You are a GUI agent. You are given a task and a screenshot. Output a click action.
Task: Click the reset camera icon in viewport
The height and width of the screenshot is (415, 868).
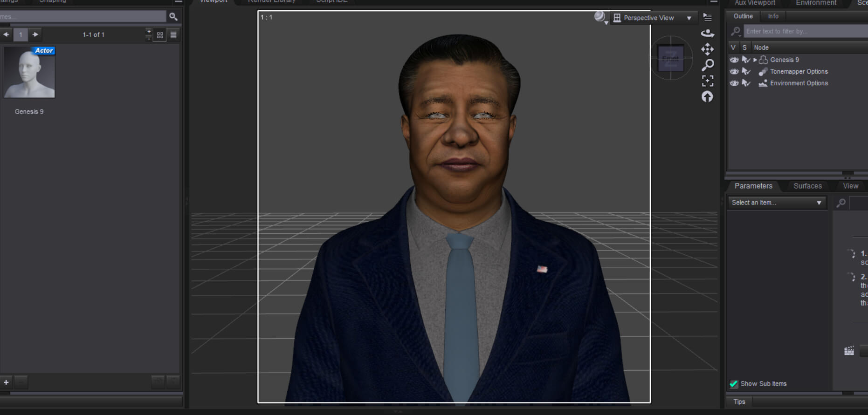(x=707, y=97)
